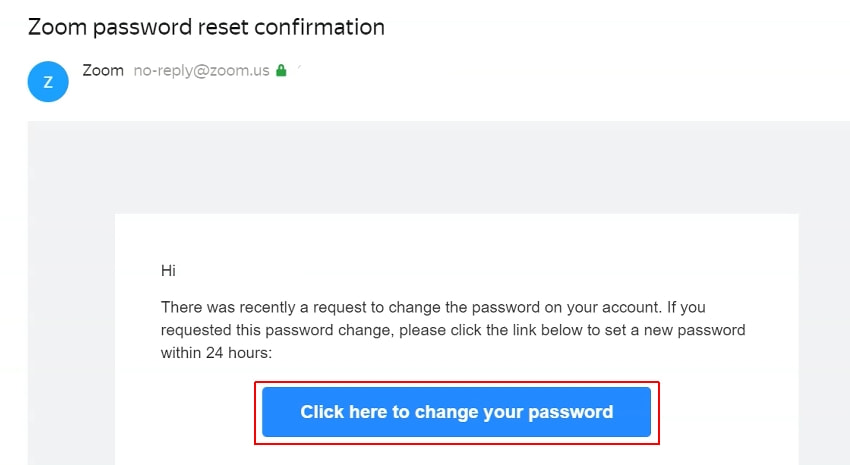Click the green lock security icon
Image resolution: width=850 pixels, height=465 pixels.
click(281, 71)
